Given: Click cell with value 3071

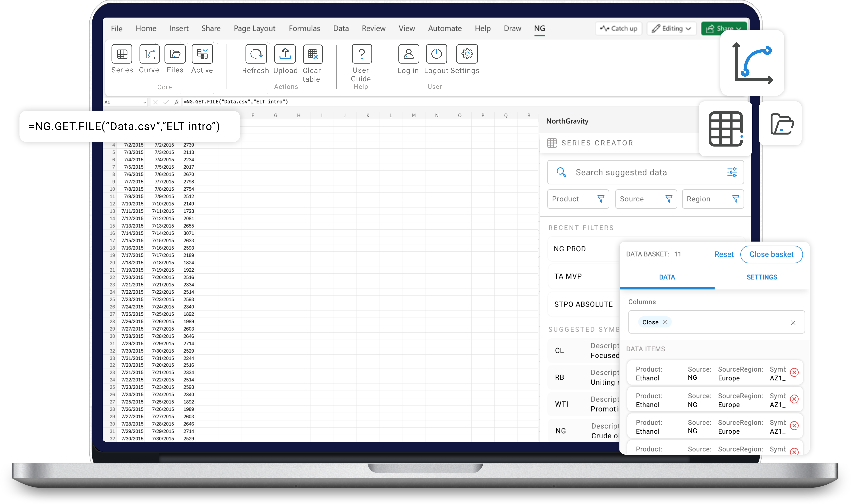Looking at the screenshot, I should 189,233.
